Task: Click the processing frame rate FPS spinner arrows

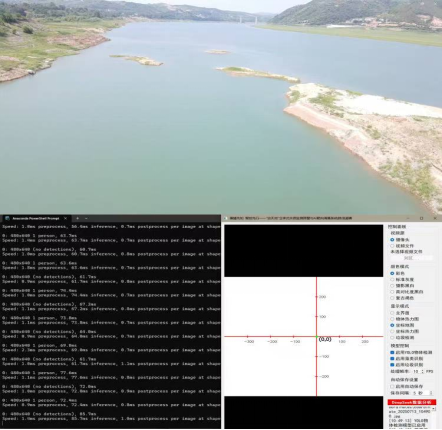Action: (423, 371)
